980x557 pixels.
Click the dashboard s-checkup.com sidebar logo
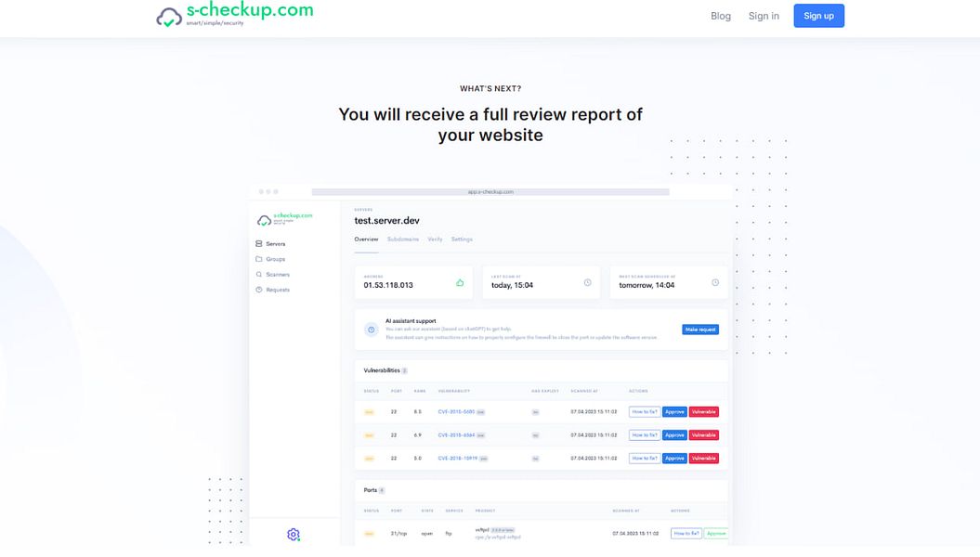coord(284,218)
